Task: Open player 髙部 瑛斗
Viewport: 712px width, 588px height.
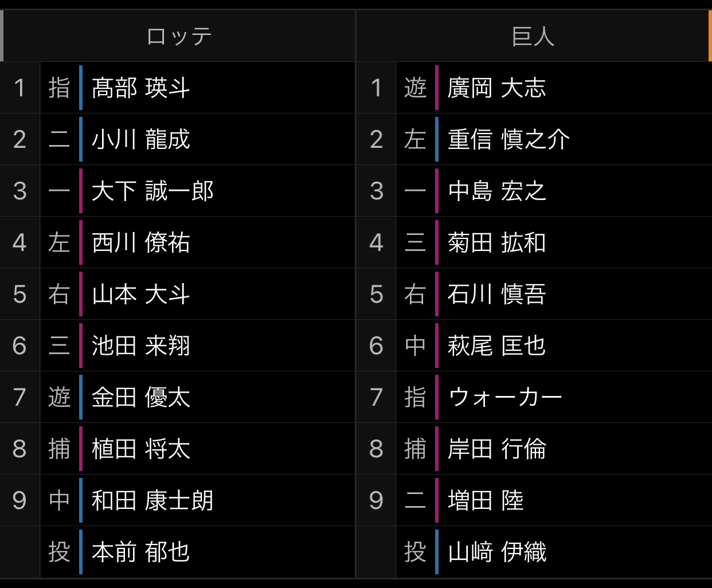Action: coord(140,88)
